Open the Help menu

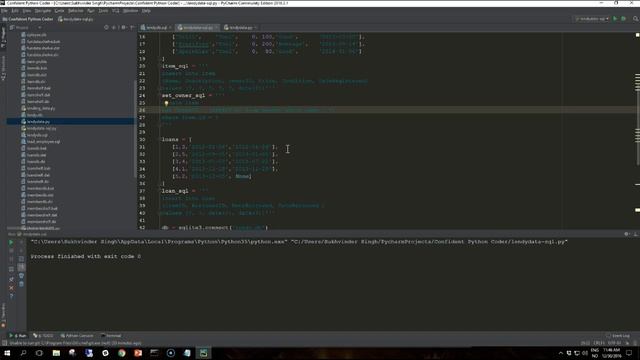[x=146, y=11]
